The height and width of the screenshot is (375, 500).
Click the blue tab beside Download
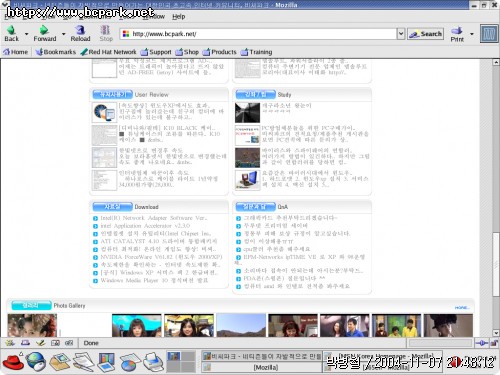pos(112,207)
